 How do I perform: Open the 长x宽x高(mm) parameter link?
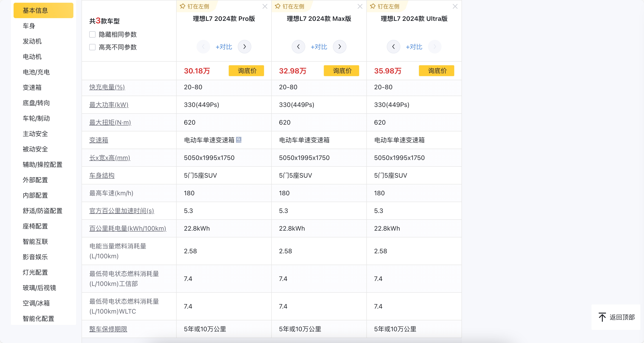click(110, 158)
